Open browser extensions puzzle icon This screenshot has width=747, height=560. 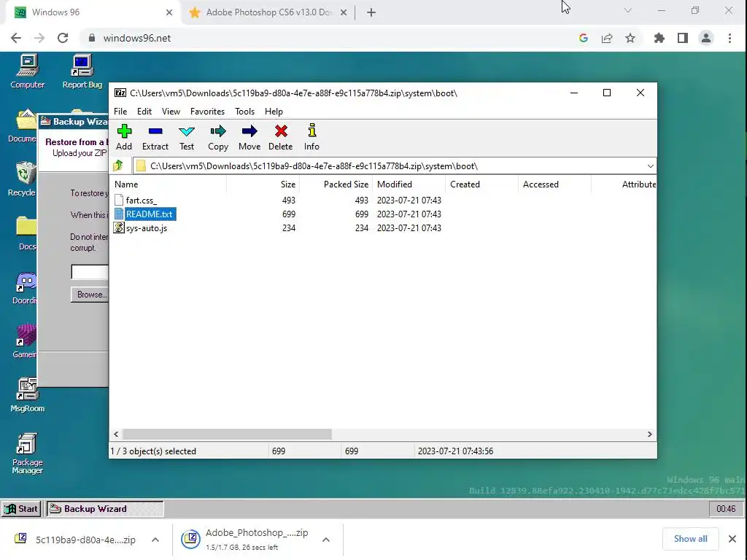coord(659,38)
